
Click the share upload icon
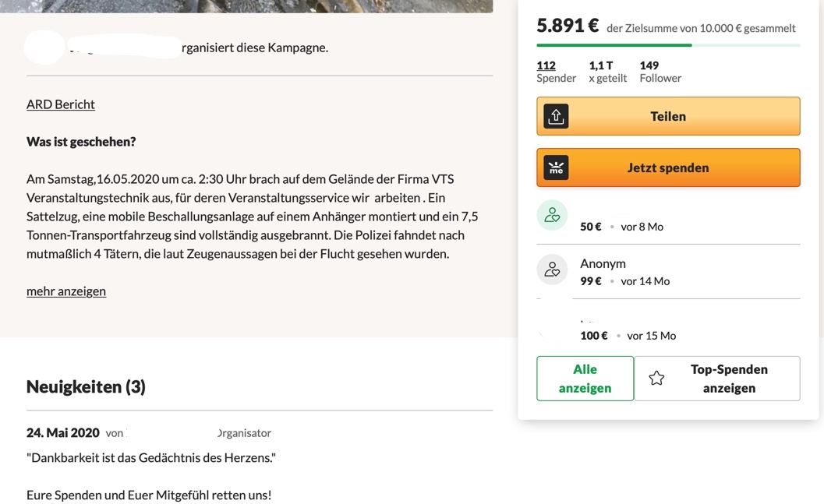556,116
